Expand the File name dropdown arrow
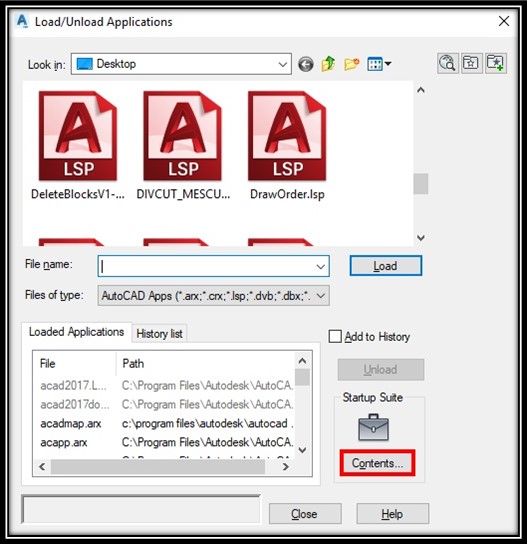 point(321,266)
